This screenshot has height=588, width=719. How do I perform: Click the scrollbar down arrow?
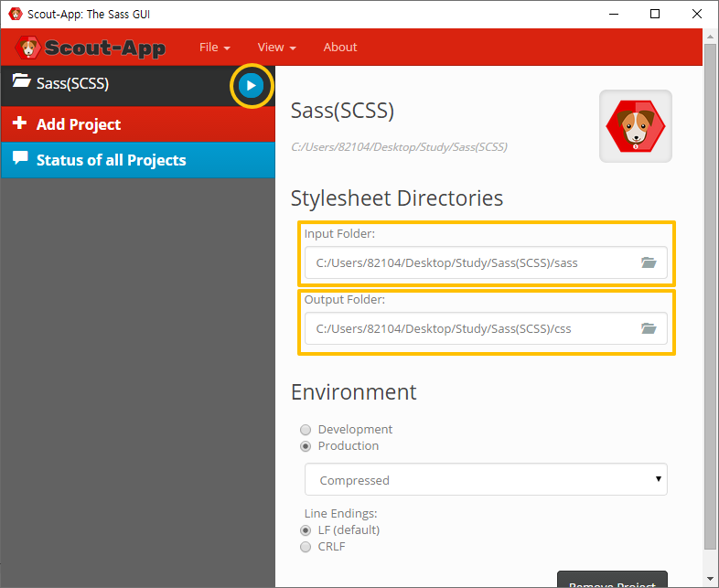(x=710, y=579)
